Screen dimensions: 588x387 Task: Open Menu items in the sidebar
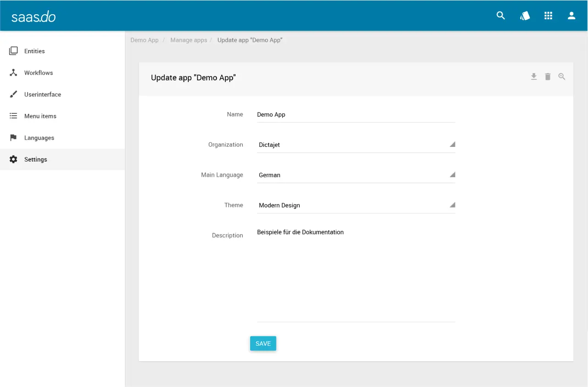click(40, 116)
